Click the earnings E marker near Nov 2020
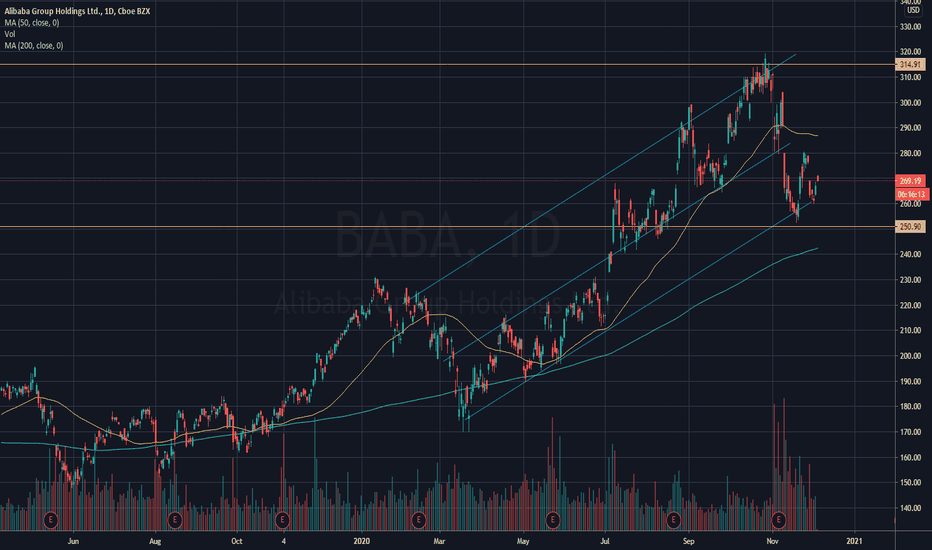932x550 pixels. 778,520
